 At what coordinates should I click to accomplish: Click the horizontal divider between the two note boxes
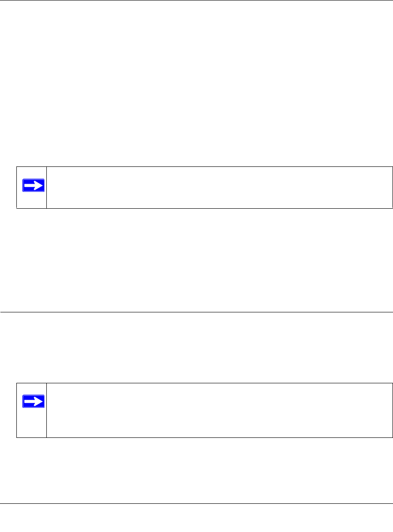pos(196,312)
